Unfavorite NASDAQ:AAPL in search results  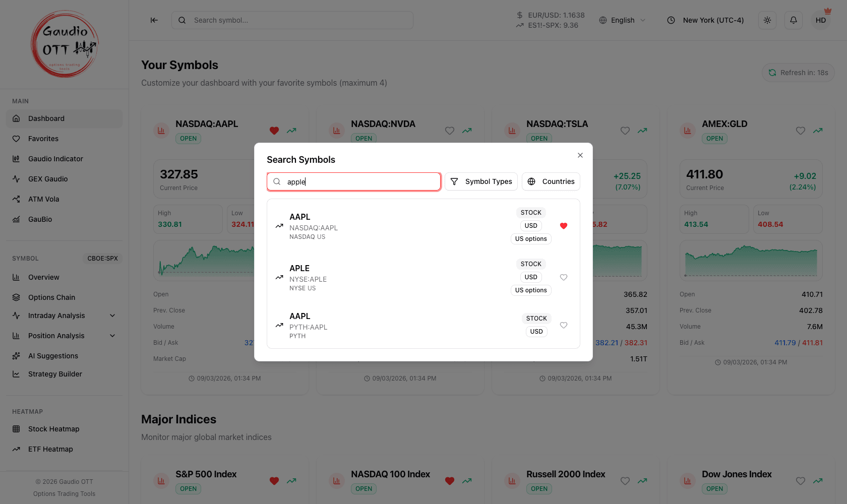[x=564, y=226]
